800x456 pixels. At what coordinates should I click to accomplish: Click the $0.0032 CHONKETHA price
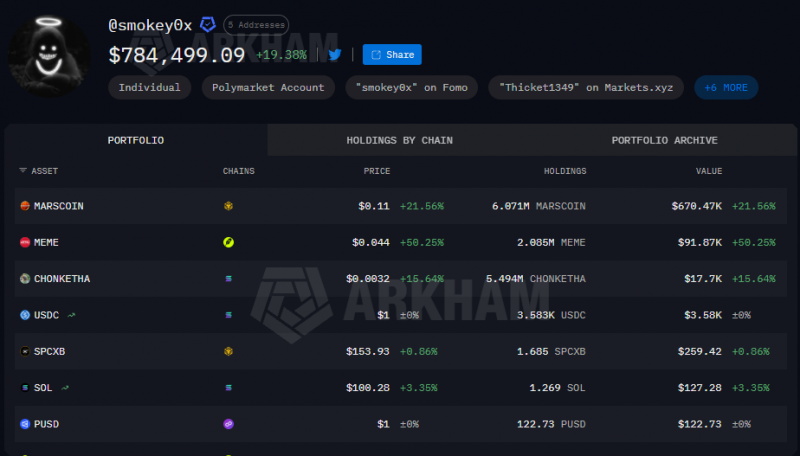pyautogui.click(x=367, y=278)
